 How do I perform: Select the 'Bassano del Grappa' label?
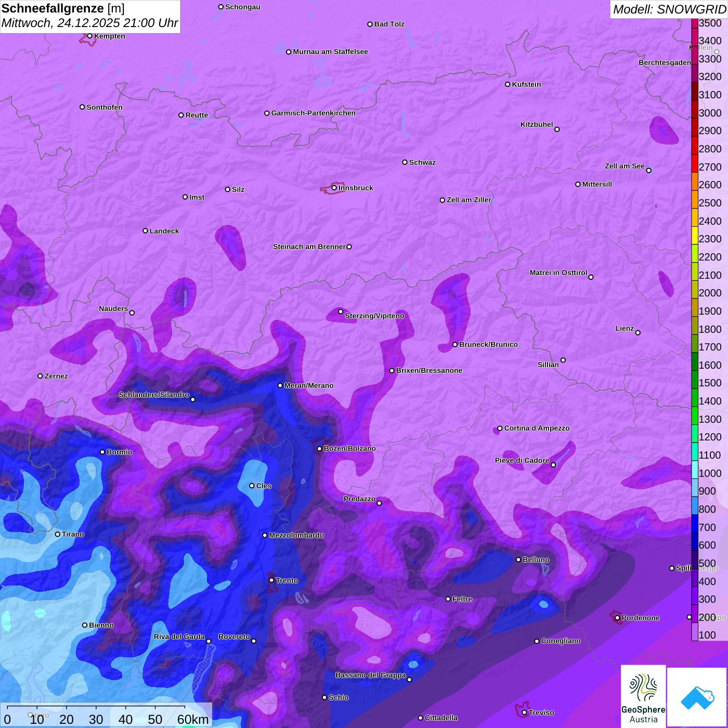pyautogui.click(x=371, y=675)
